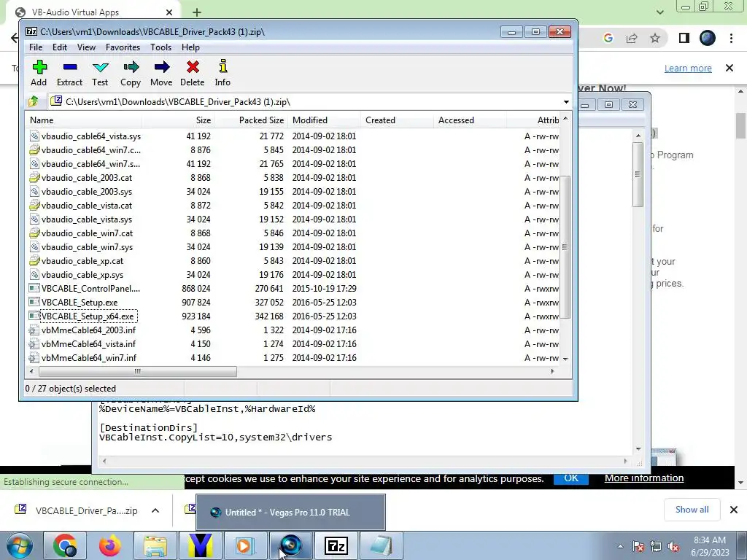747x560 pixels.
Task: Close the Chrome downloads bar
Action: pos(734,510)
